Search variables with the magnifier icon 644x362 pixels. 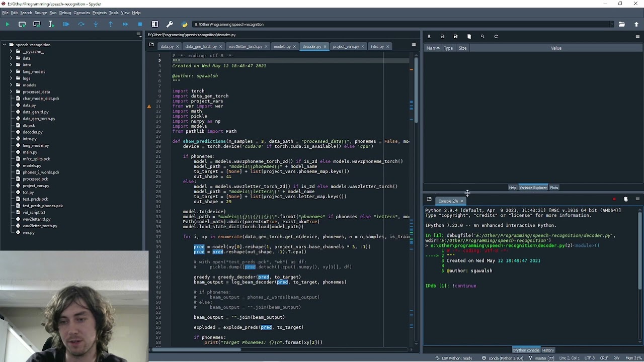[x=482, y=36]
